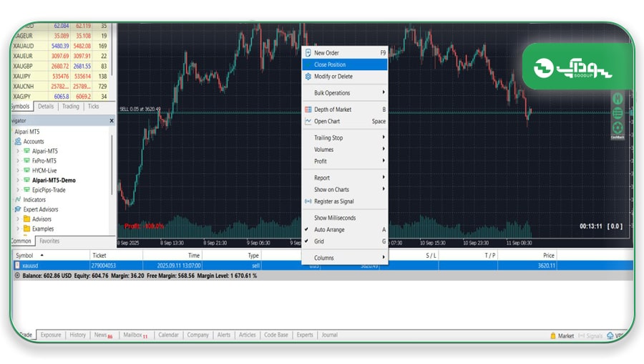Expand the FxPro-MT5 account node
Image resolution: width=644 pixels, height=364 pixels.
pos(18,161)
